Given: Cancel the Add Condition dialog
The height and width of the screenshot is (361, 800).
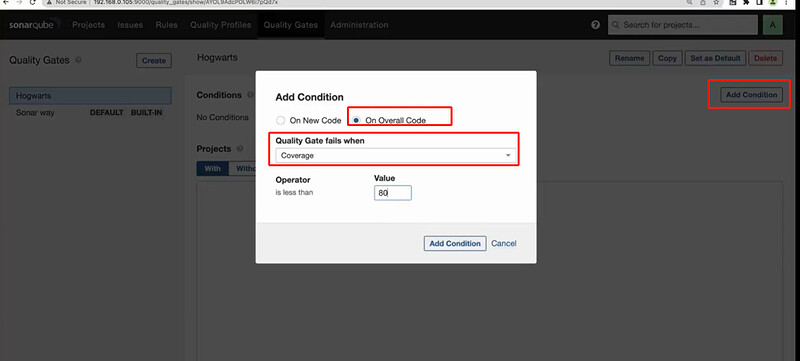Looking at the screenshot, I should [504, 243].
